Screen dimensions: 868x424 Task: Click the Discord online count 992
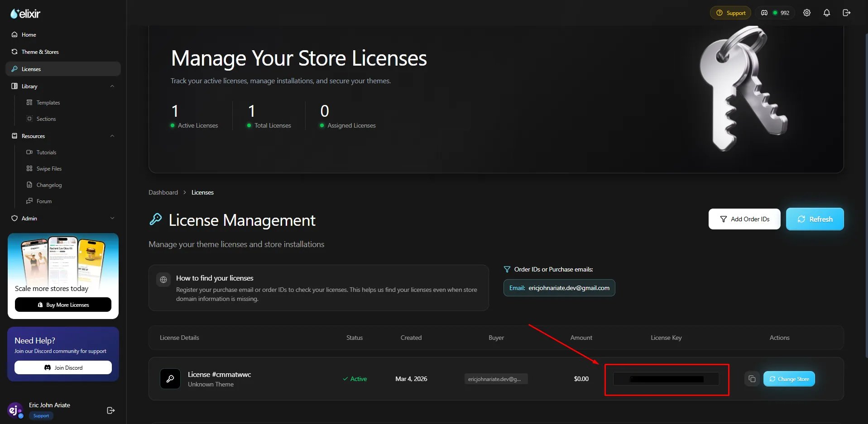click(x=775, y=13)
